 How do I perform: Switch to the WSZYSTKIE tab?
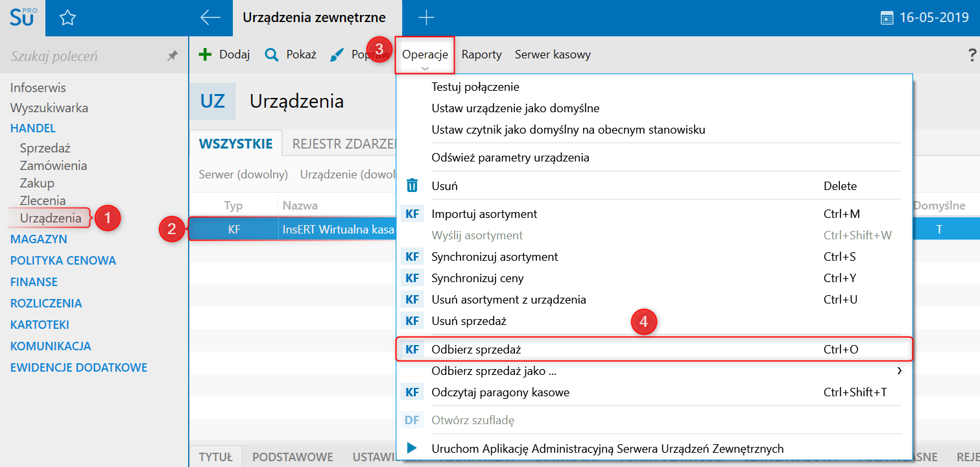pos(235,144)
